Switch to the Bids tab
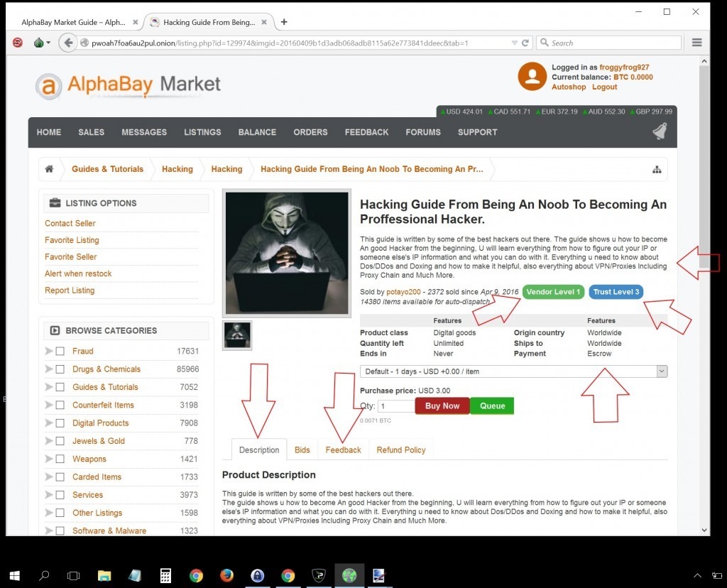The image size is (727, 588). [302, 450]
